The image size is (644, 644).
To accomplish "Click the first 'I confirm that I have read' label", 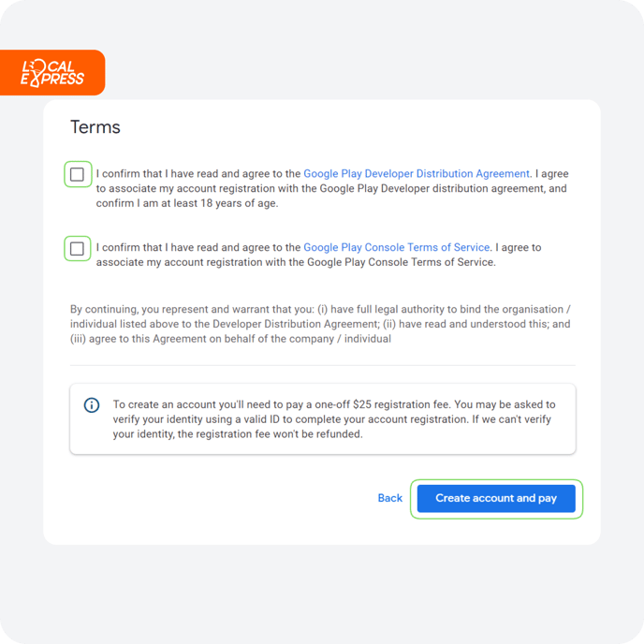I will pyautogui.click(x=332, y=188).
